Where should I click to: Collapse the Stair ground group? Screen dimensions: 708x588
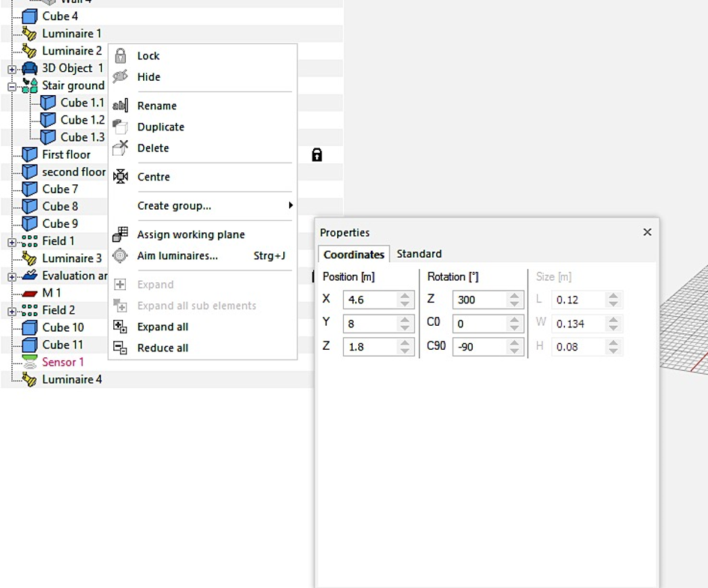tap(12, 87)
